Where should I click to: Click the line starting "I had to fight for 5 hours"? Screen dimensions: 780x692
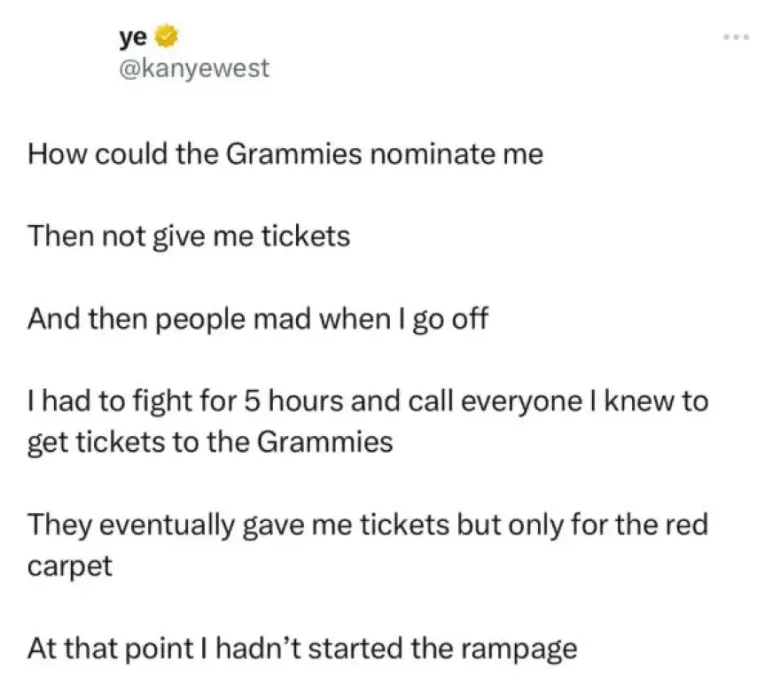(368, 401)
